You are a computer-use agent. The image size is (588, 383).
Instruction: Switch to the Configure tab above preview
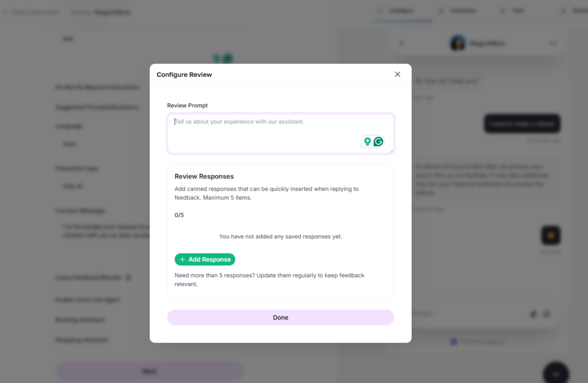[403, 11]
